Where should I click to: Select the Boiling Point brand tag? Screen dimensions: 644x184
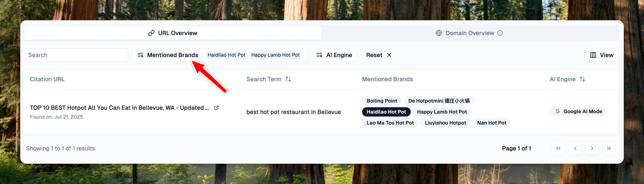(381, 101)
